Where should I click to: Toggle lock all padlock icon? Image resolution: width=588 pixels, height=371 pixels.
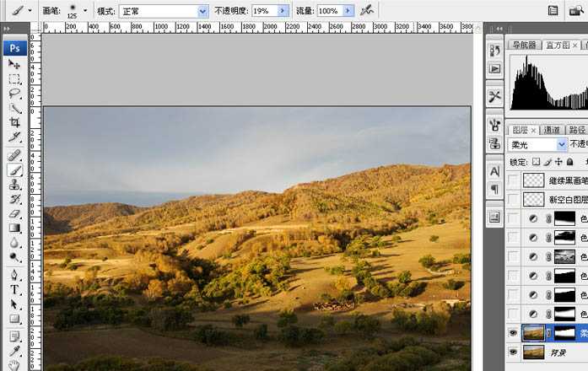click(569, 162)
